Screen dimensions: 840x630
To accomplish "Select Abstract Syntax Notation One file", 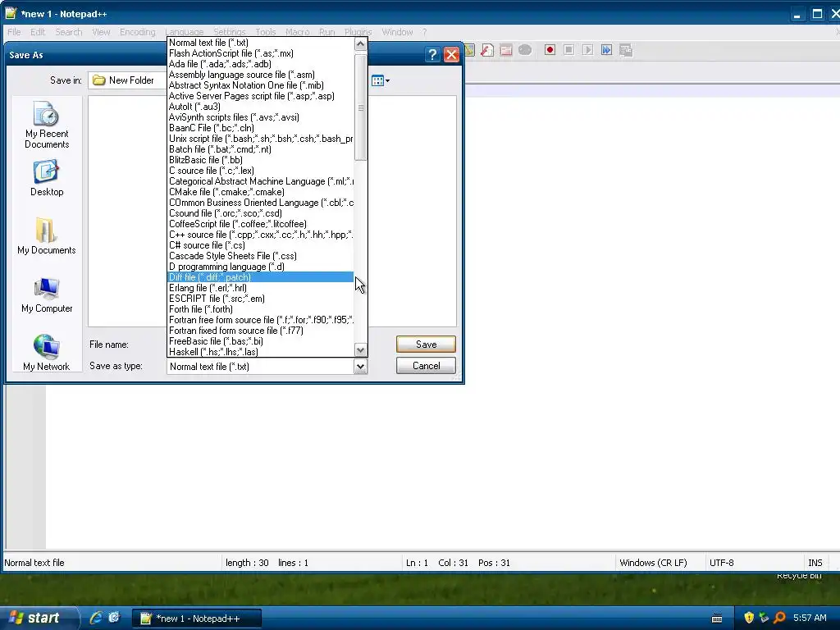I will point(260,85).
